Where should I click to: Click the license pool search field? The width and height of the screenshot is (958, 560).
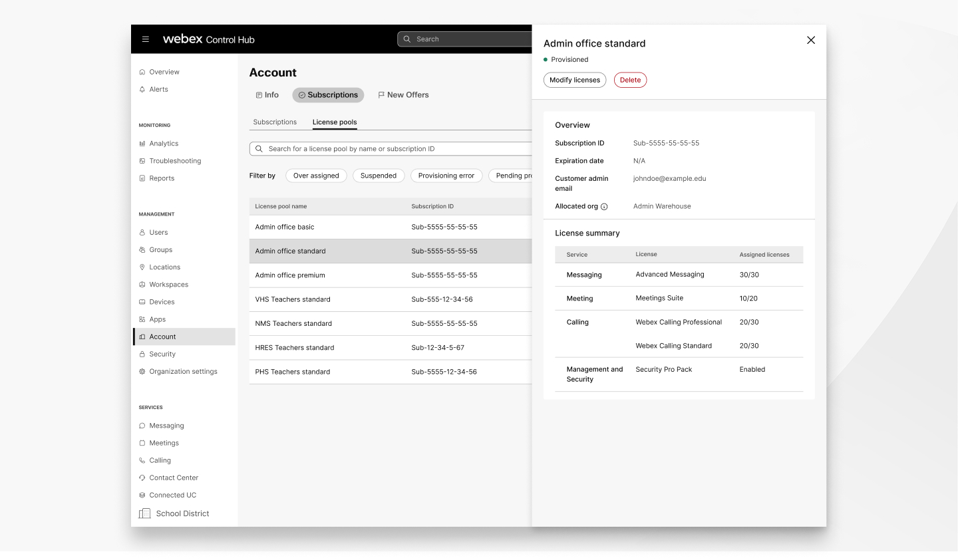point(391,149)
